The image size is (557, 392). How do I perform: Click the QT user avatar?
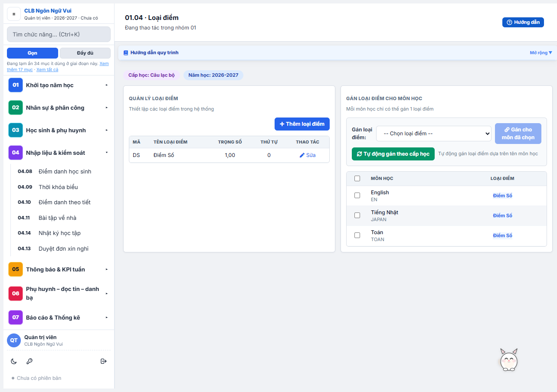point(14,340)
